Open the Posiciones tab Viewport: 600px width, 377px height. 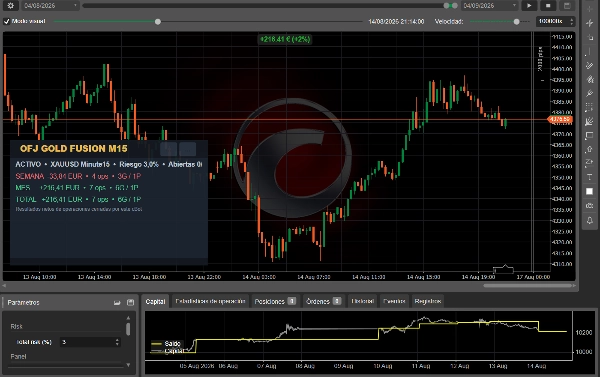pyautogui.click(x=275, y=302)
